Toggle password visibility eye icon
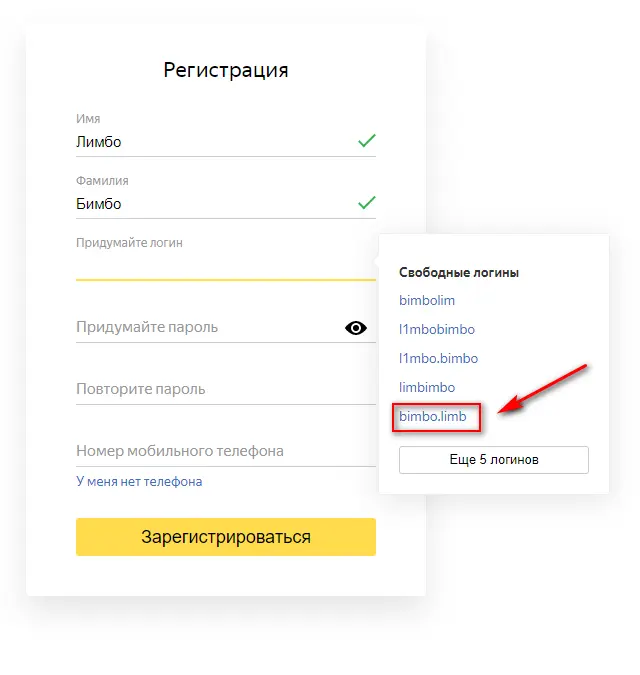The width and height of the screenshot is (640, 675). [x=356, y=328]
